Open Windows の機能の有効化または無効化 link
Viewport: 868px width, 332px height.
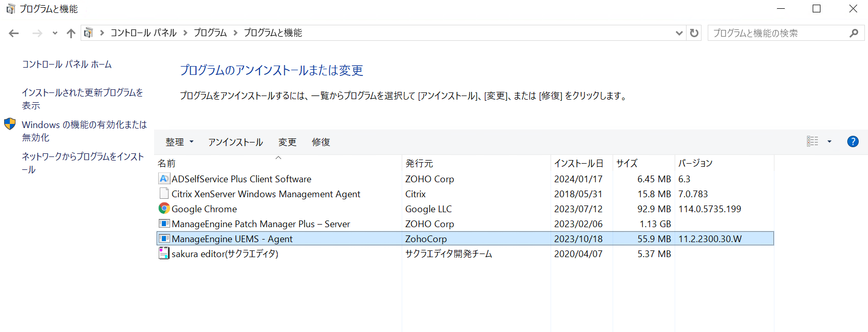point(84,131)
